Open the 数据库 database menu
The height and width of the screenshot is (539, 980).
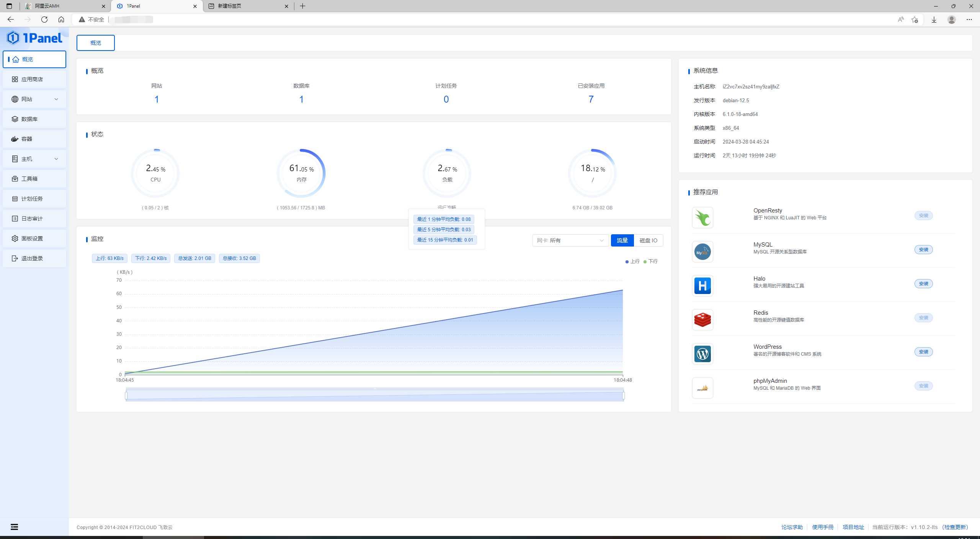(34, 119)
